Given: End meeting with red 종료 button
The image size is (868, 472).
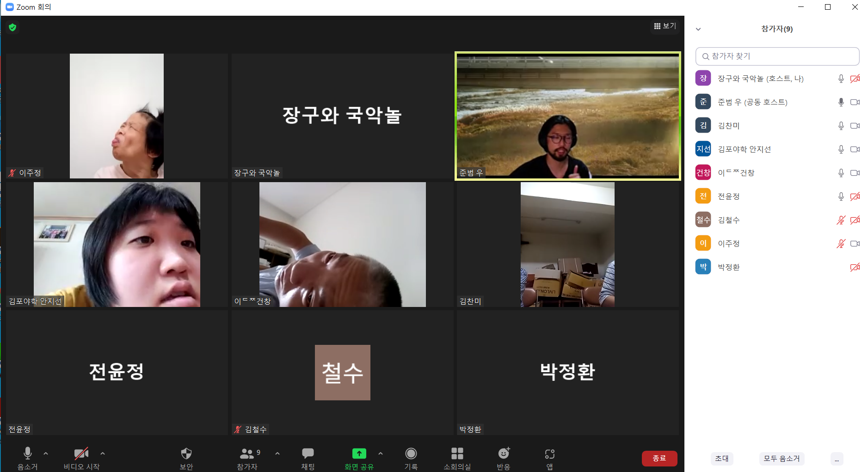Looking at the screenshot, I should tap(659, 458).
